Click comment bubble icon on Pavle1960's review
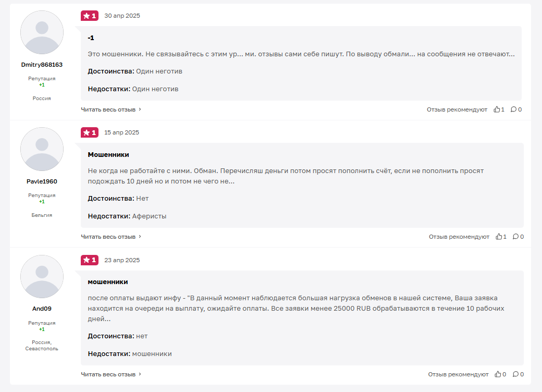Screen dimensions: 542x392 click(x=516, y=237)
